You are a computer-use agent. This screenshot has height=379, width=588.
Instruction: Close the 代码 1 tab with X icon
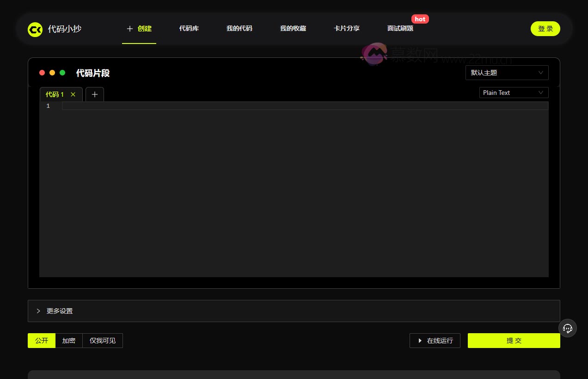click(73, 94)
